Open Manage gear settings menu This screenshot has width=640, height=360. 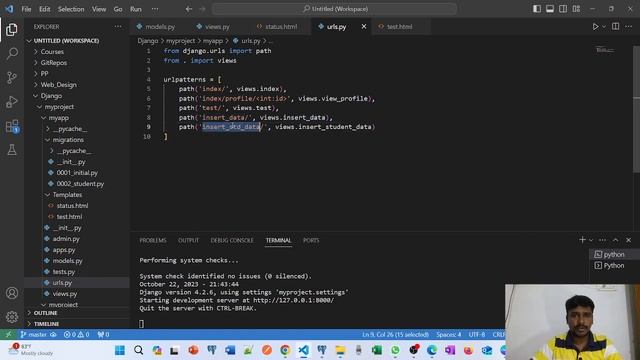coord(12,317)
